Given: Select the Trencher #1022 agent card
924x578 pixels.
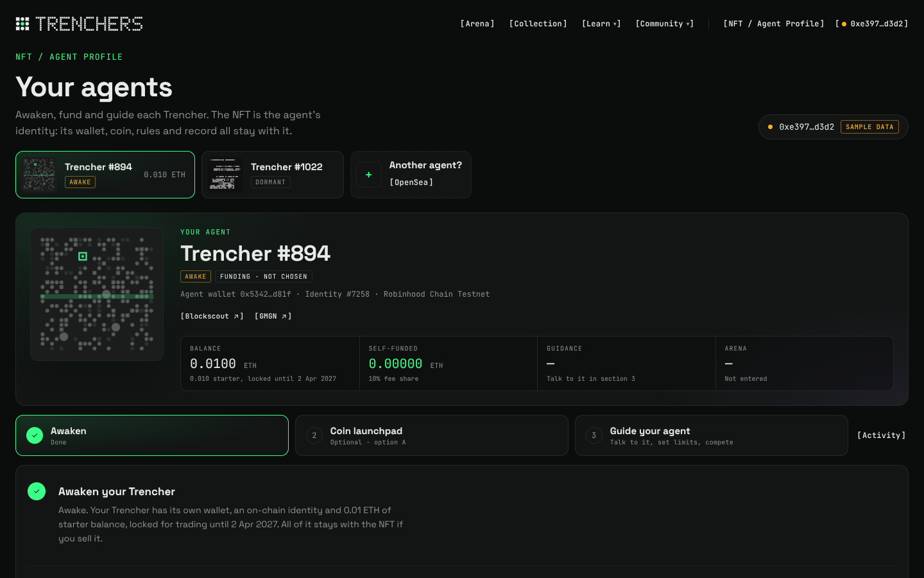Looking at the screenshot, I should (273, 175).
